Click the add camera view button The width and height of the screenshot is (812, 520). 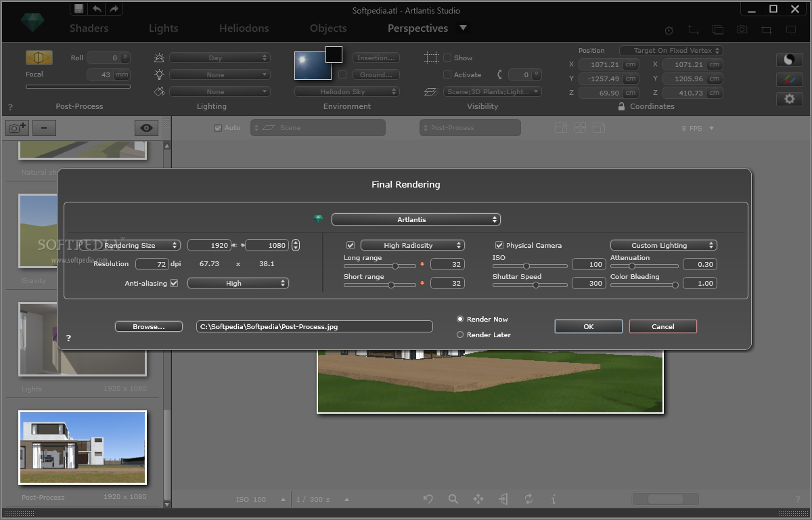click(17, 127)
